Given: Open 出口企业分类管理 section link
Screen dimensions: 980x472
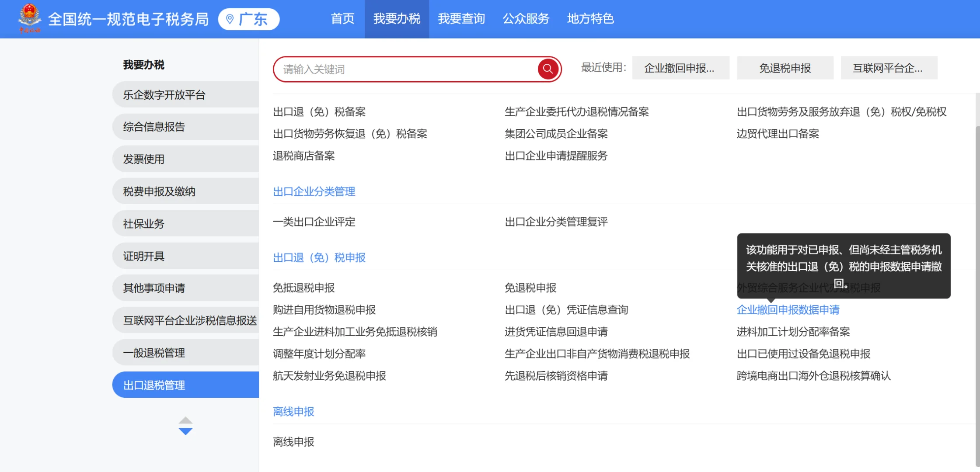Looking at the screenshot, I should [x=314, y=191].
